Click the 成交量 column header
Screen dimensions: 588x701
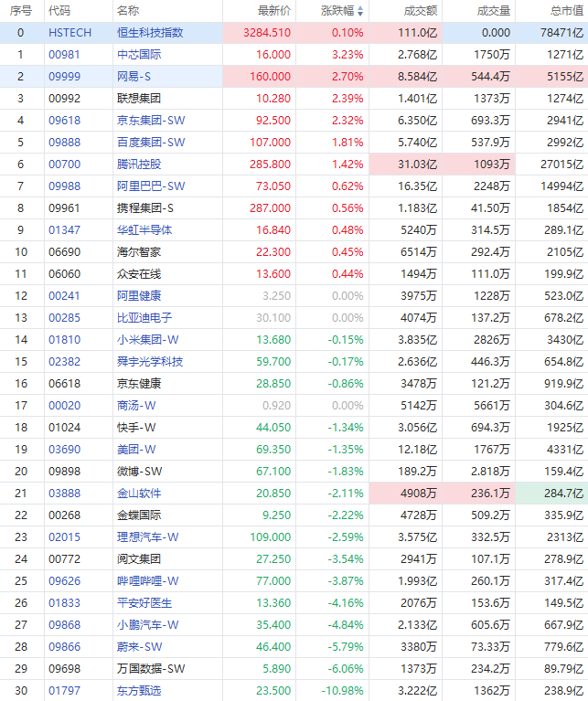pos(493,11)
